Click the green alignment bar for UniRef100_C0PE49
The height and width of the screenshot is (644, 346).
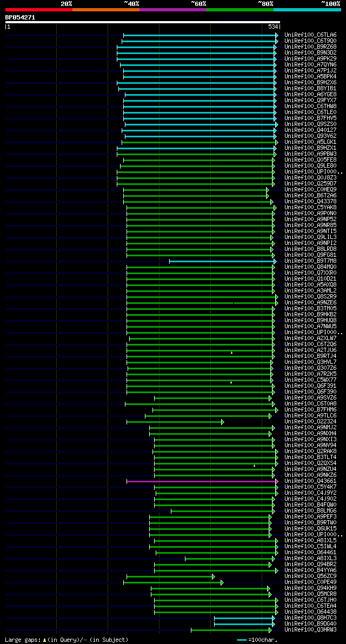(174, 582)
